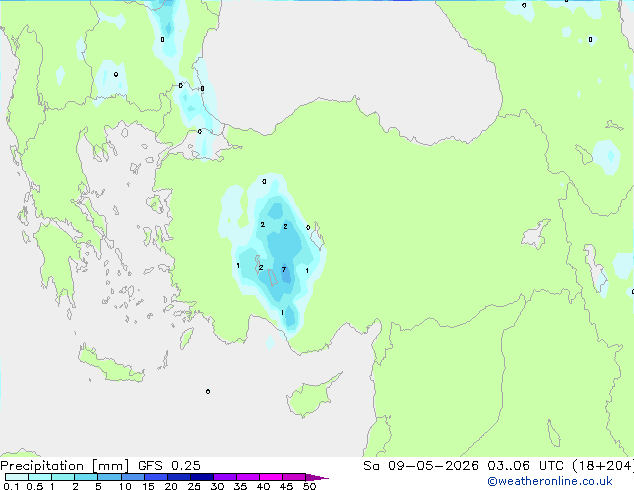
Task: Click the legend scale label '45'
Action: pyautogui.click(x=286, y=486)
